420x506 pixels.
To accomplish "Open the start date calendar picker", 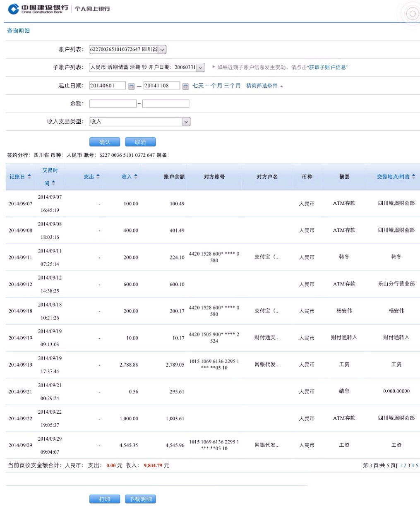I will point(131,86).
